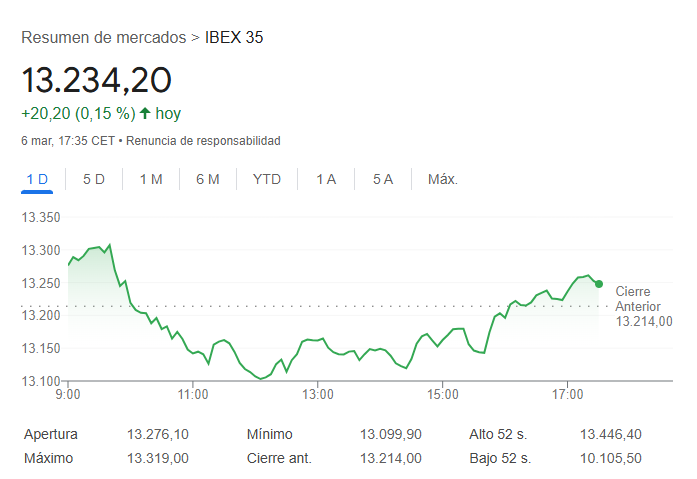This screenshot has width=697, height=479.
Task: Click the green end-point dot on chart
Action: click(599, 284)
